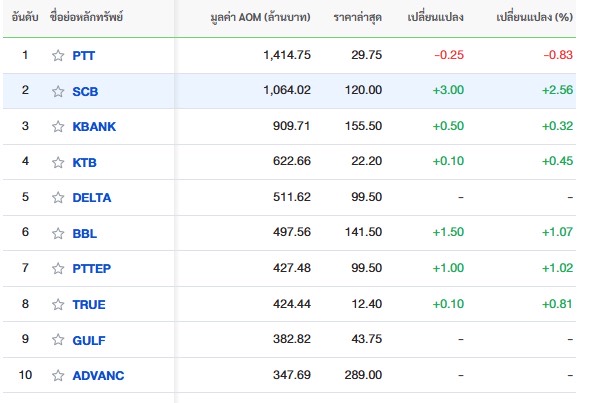
Task: Star the PTTEP stock row
Action: [58, 269]
